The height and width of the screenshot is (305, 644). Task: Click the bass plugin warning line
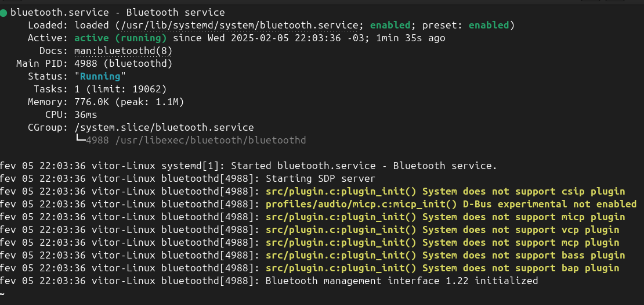click(445, 255)
